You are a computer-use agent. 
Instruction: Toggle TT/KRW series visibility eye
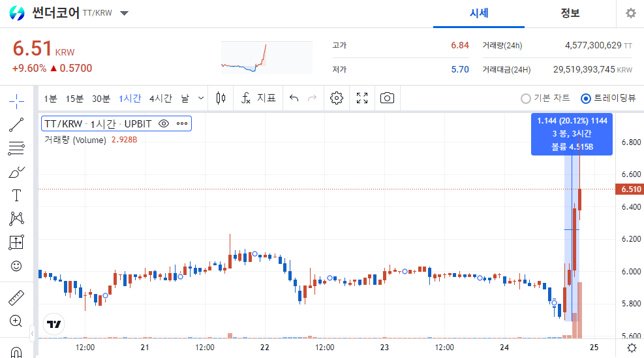click(164, 123)
